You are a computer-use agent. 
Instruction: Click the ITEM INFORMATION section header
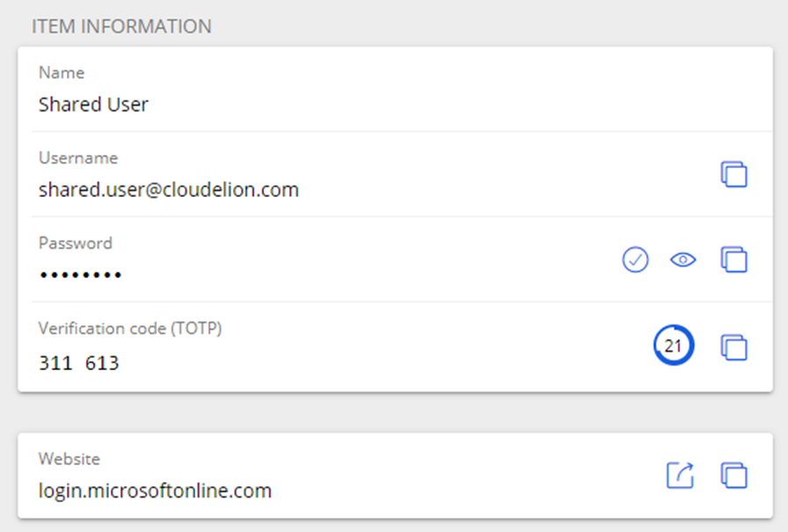click(x=121, y=26)
